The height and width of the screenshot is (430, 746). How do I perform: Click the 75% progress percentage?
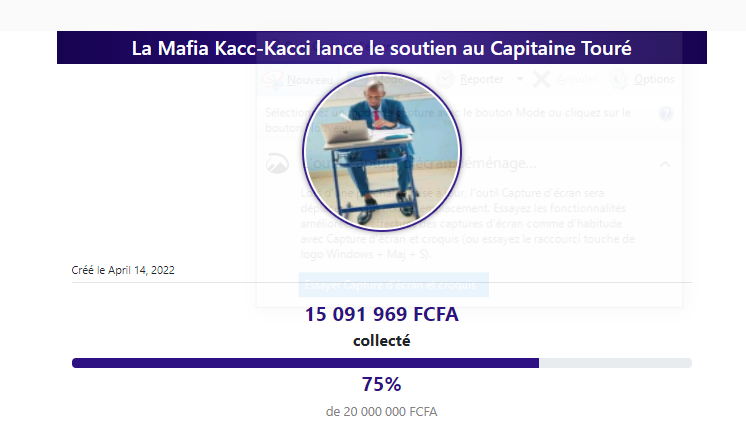[x=381, y=385]
